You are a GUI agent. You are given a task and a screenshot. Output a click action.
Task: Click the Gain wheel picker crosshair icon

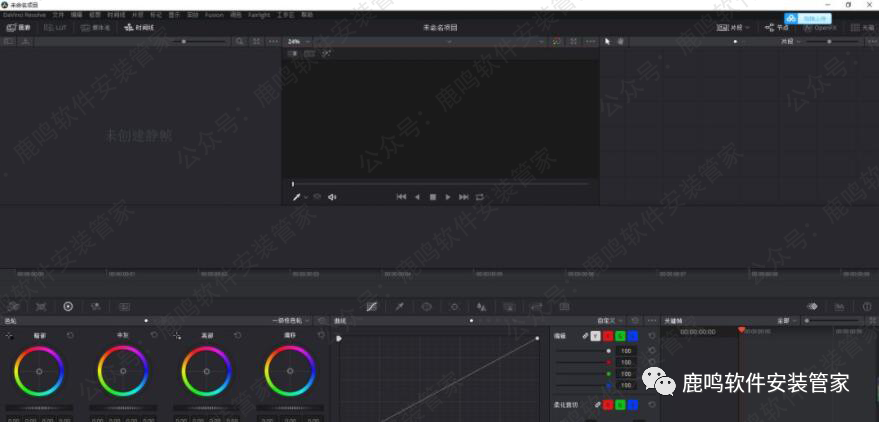point(177,336)
